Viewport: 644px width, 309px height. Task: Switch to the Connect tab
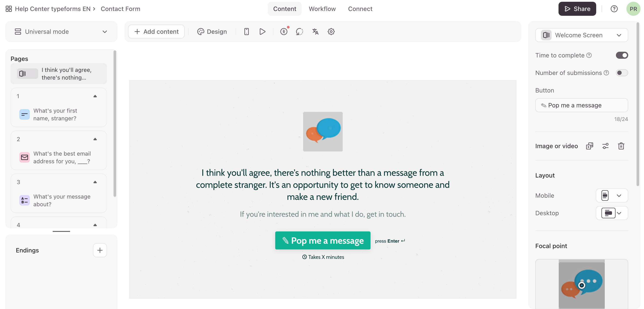[x=360, y=9]
